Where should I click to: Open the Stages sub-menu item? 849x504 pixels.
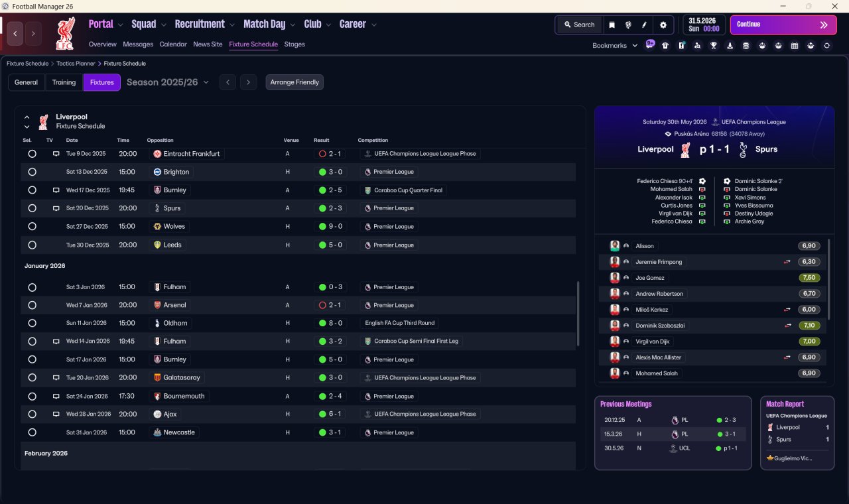click(294, 44)
